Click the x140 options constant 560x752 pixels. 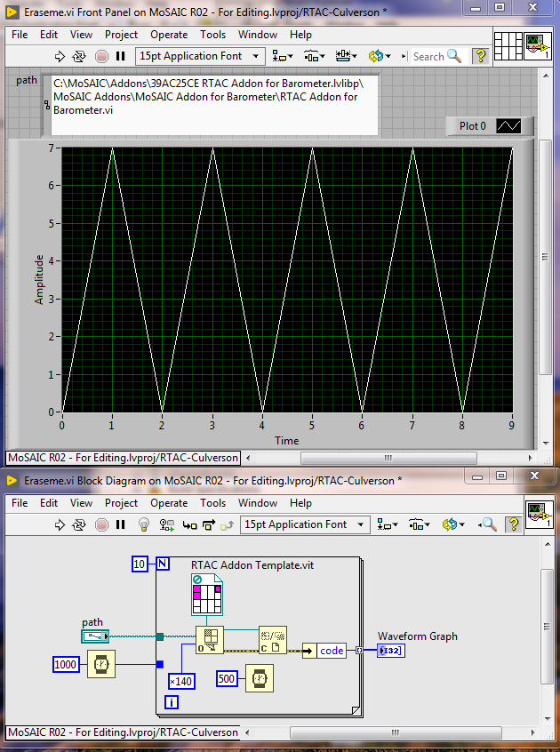point(181,682)
